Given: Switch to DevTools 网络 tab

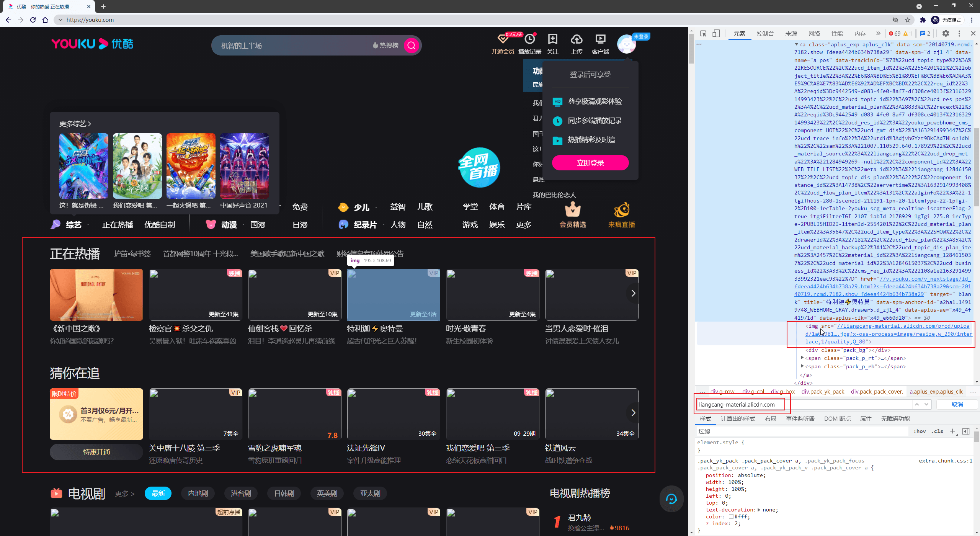Looking at the screenshot, I should [x=814, y=34].
